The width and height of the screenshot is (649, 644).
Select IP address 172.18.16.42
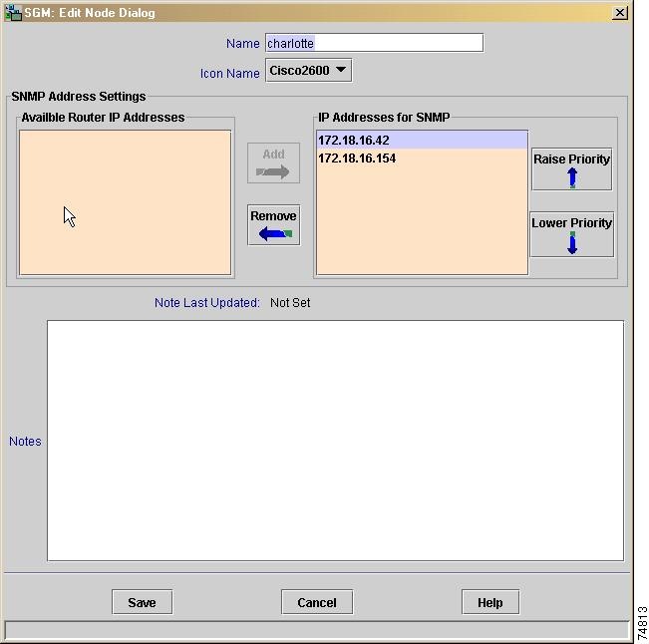coord(422,141)
